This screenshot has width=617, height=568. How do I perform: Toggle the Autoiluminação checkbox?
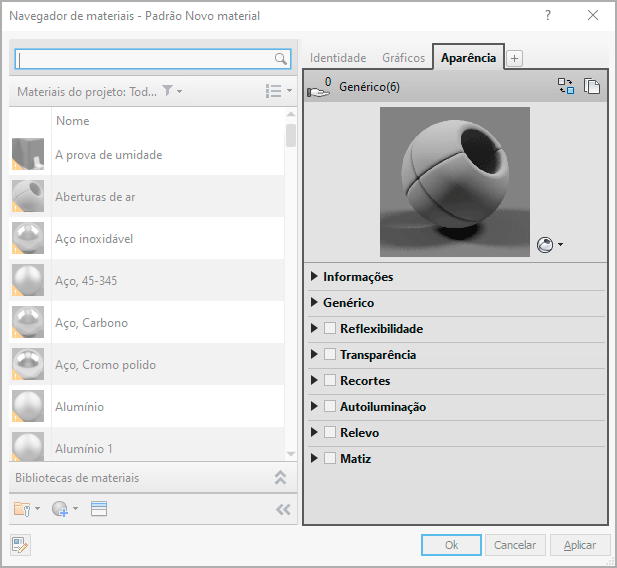330,406
